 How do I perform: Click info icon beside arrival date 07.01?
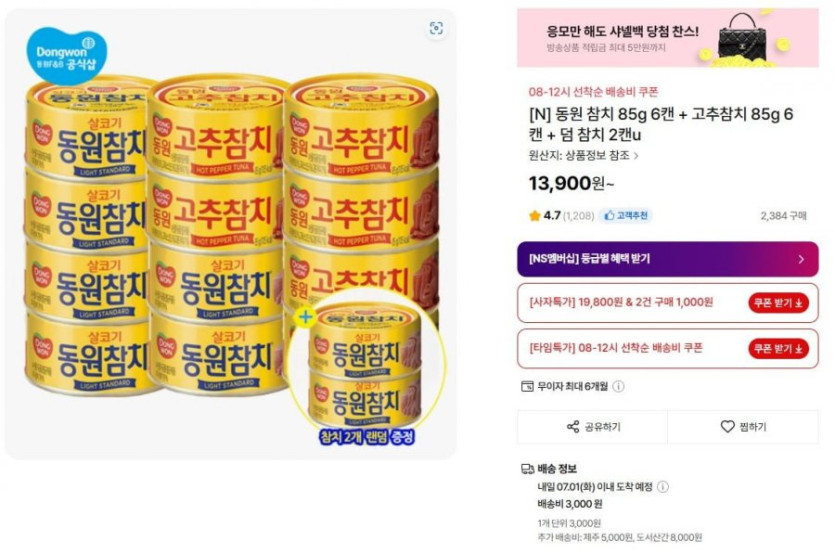click(663, 487)
